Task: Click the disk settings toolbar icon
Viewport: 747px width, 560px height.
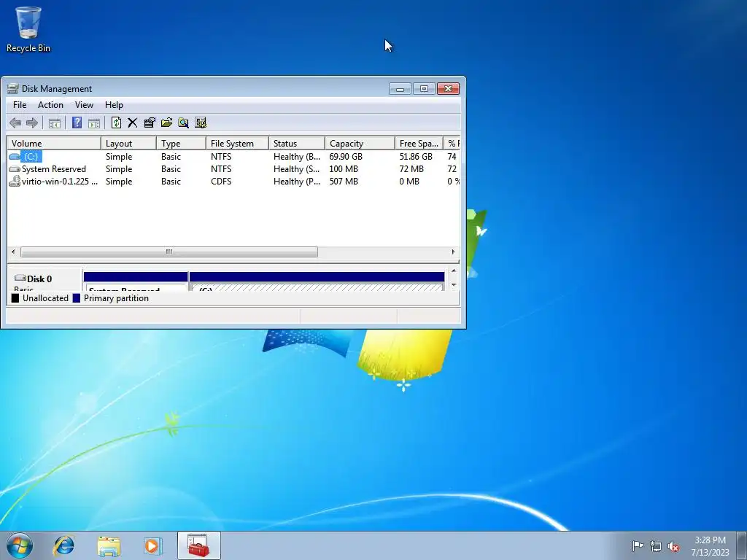Action: [201, 122]
